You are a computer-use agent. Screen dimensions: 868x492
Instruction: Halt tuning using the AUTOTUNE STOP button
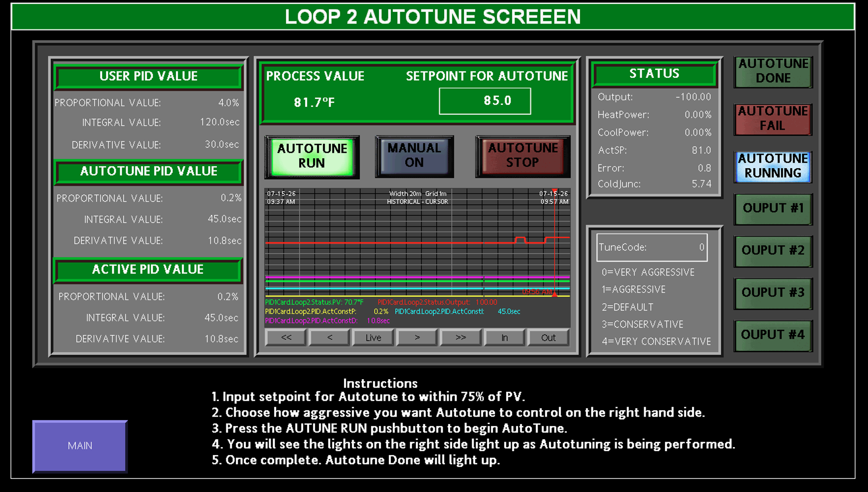click(x=522, y=156)
